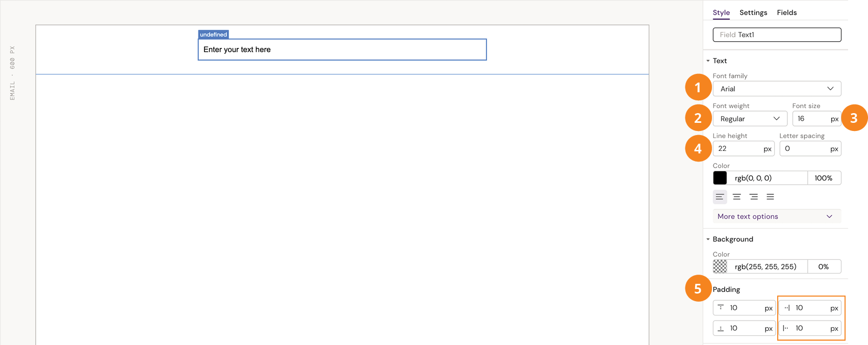The width and height of the screenshot is (868, 345).
Task: Apply right text alignment
Action: [754, 197]
